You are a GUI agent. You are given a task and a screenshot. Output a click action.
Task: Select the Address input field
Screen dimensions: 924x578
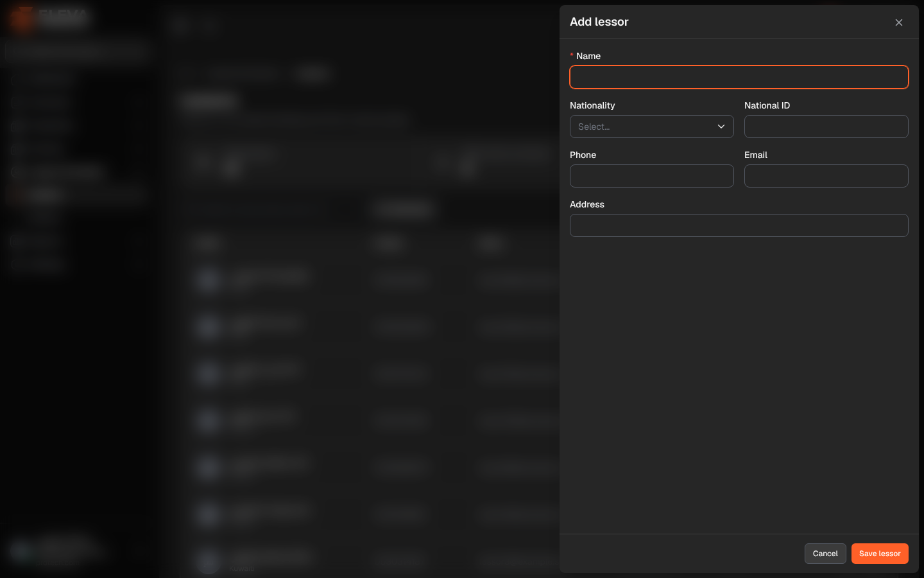[x=739, y=225]
